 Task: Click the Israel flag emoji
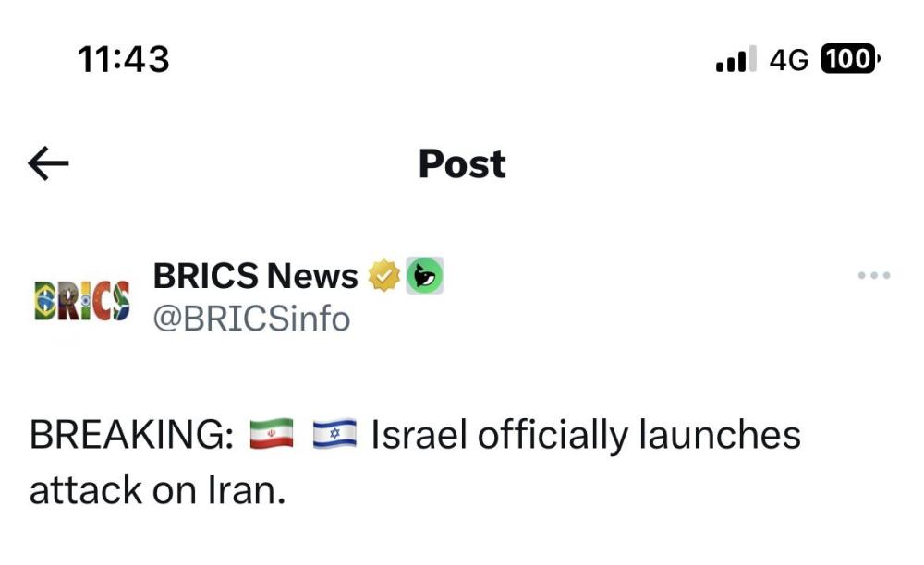(x=334, y=434)
